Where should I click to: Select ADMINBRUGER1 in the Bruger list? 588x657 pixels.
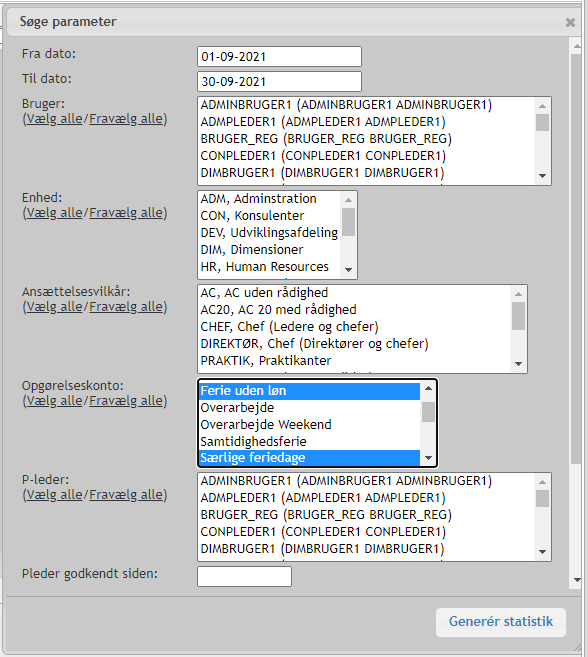point(366,105)
